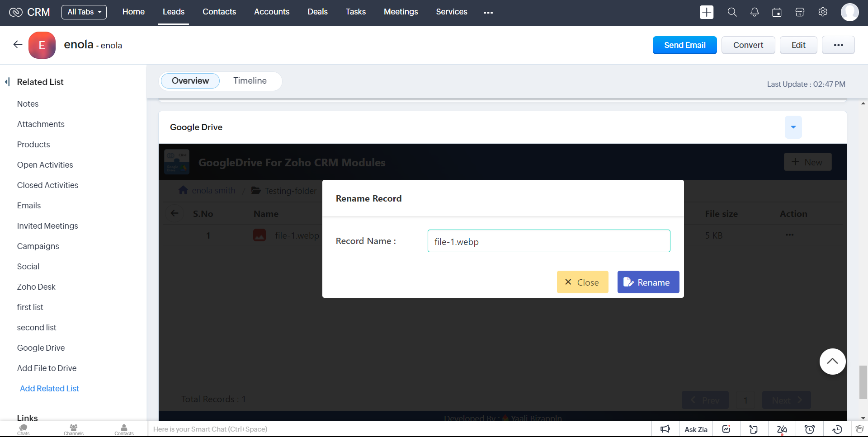Viewport: 868px width, 437px height.
Task: Select the Overview view toggle
Action: [x=190, y=81]
